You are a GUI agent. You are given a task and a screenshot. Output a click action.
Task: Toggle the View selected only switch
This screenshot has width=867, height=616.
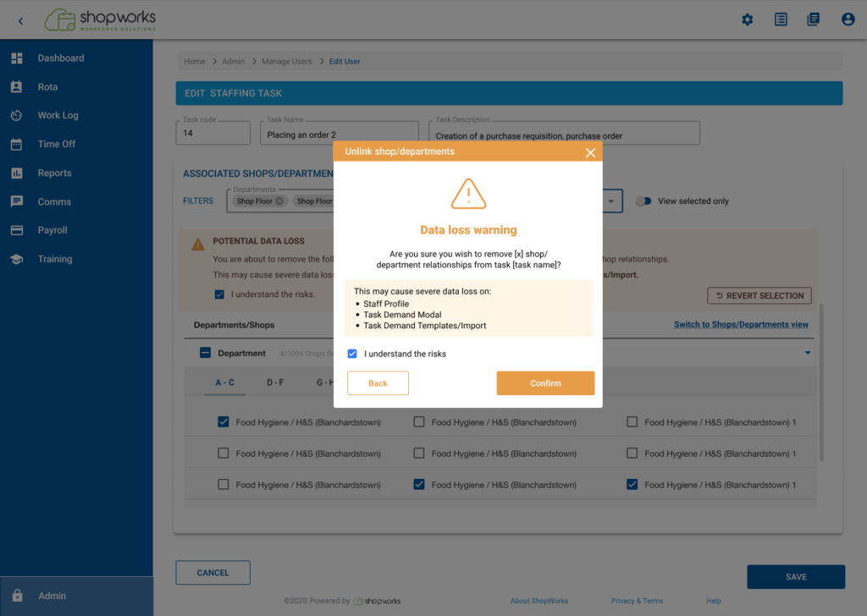pos(644,201)
